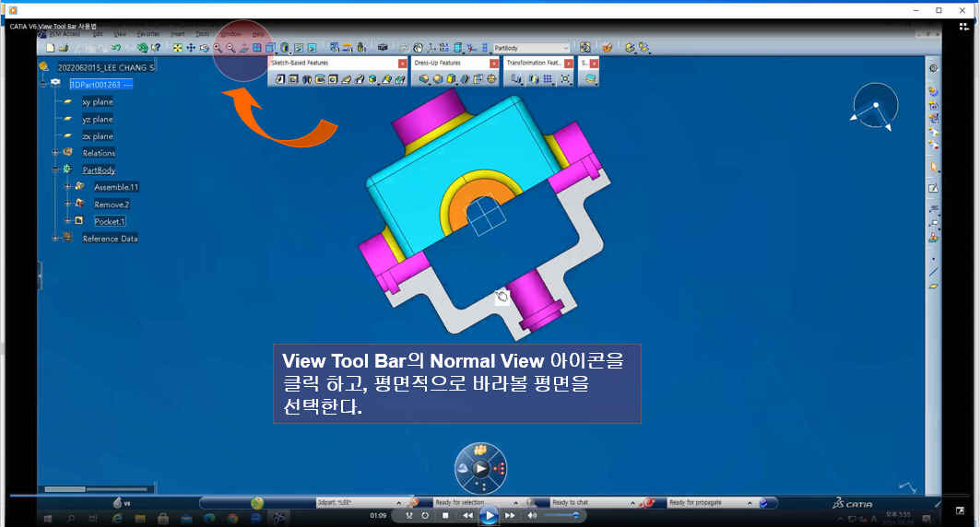Viewport: 980px width, 527px height.
Task: Click the Swap Visible Space icon
Action: pyautogui.click(x=312, y=48)
